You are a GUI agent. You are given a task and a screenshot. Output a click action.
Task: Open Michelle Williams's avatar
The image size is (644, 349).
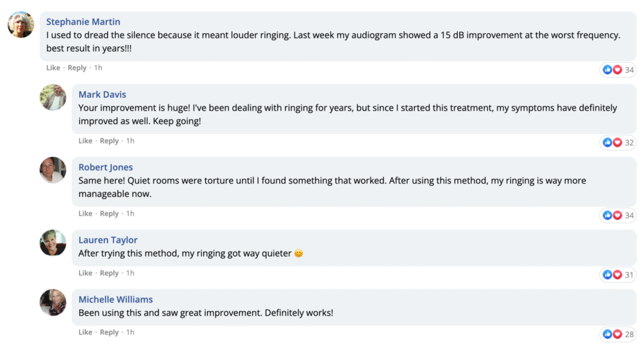[53, 302]
